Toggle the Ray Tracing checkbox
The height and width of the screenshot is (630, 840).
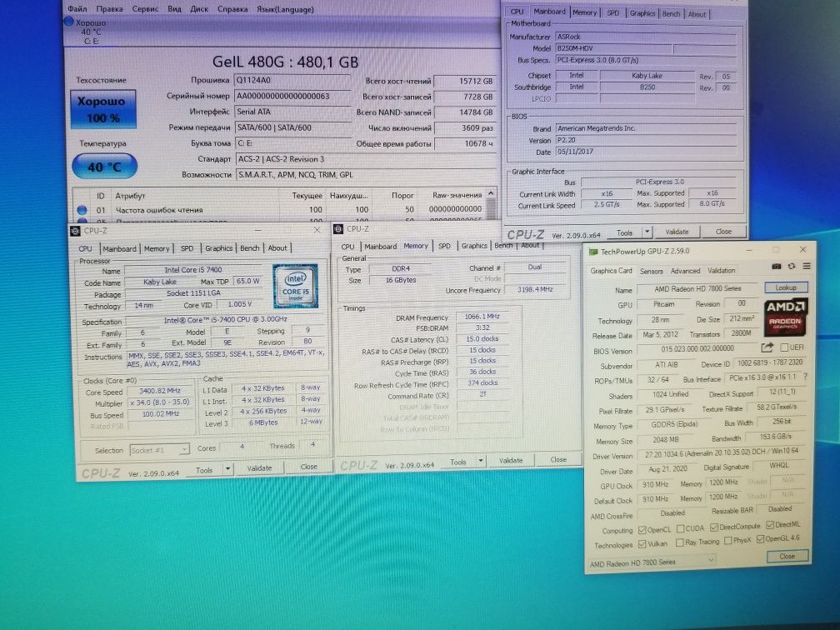(x=679, y=542)
